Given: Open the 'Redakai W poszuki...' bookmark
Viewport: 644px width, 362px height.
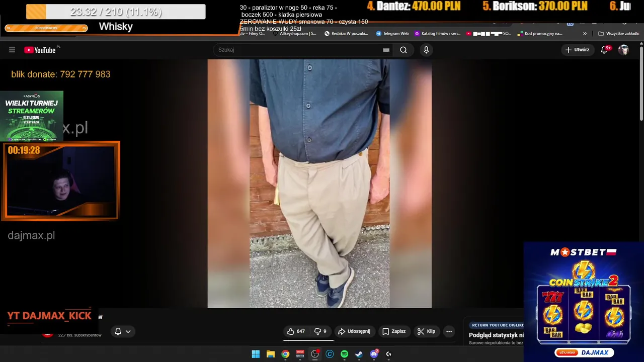Looking at the screenshot, I should tap(346, 34).
